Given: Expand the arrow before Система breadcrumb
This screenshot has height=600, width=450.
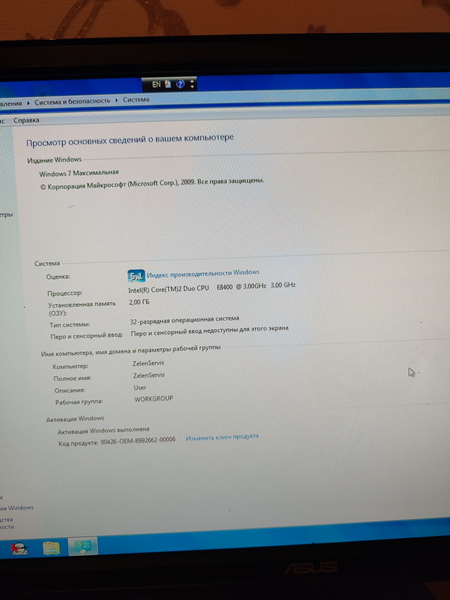Looking at the screenshot, I should pos(117,101).
